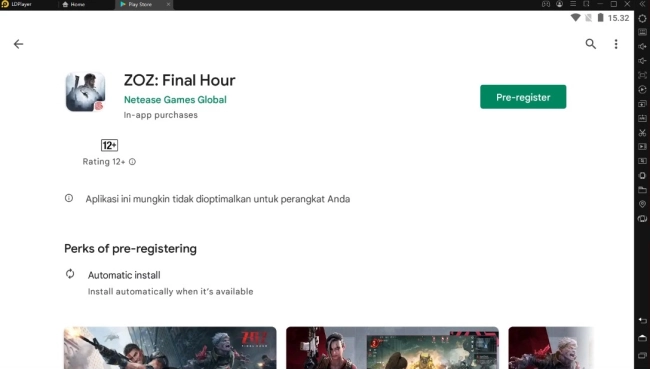Click the 'ZOZ: Final Hour' title
The height and width of the screenshot is (369, 650).
(x=179, y=80)
